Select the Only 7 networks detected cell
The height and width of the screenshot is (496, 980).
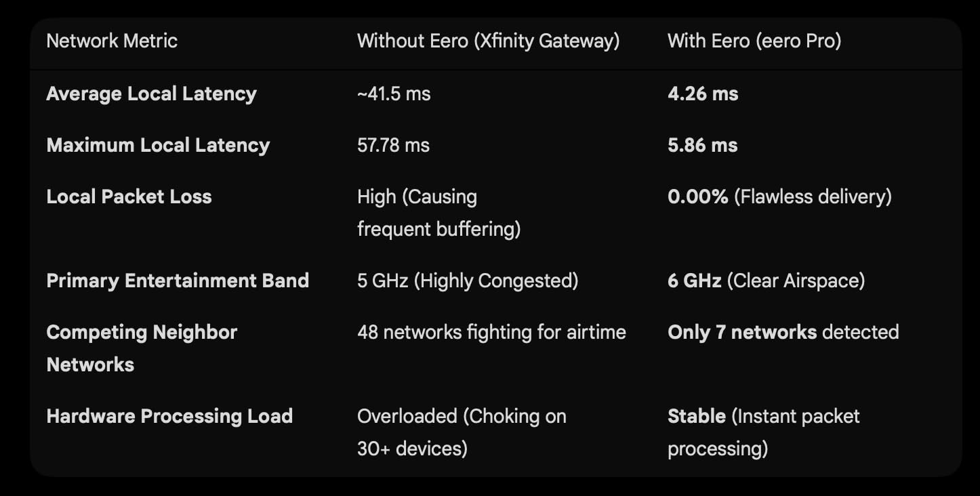pos(783,332)
